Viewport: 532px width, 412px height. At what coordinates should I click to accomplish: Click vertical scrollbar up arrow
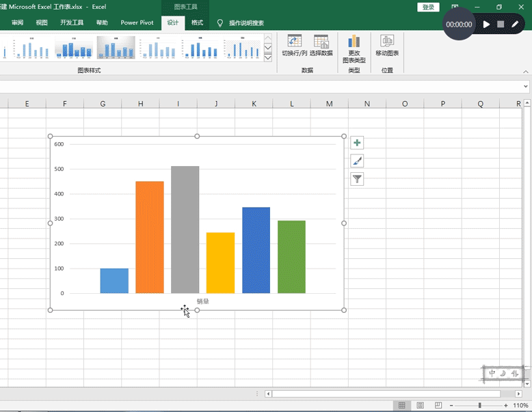coord(527,102)
